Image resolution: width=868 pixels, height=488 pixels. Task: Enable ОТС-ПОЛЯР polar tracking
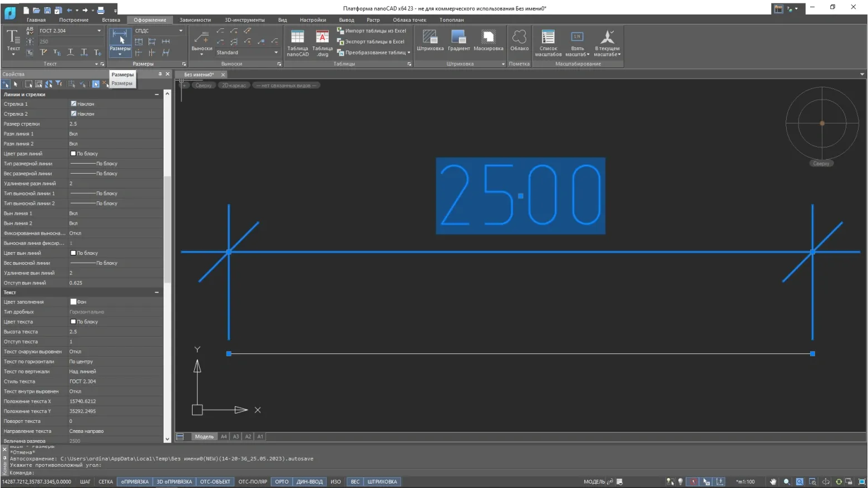pos(253,482)
